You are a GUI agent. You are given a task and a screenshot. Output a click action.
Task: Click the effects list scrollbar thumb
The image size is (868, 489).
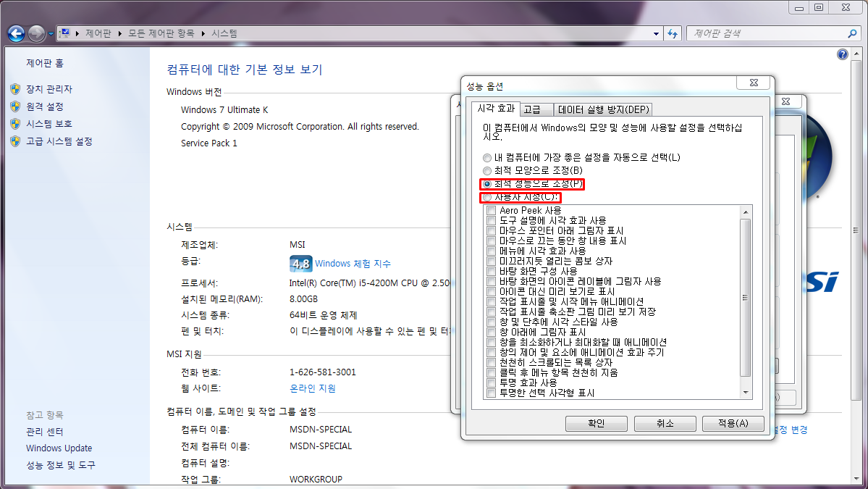(x=746, y=298)
